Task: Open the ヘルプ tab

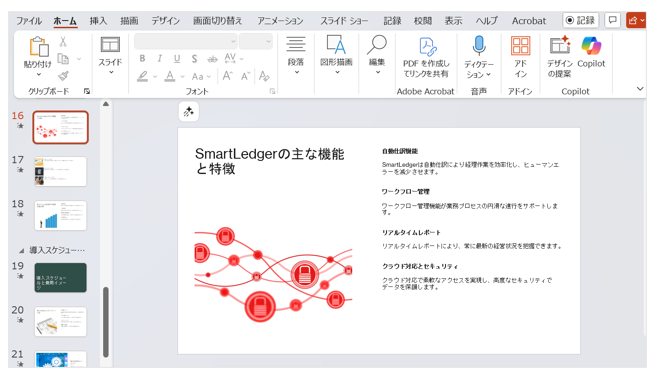Action: [x=486, y=21]
